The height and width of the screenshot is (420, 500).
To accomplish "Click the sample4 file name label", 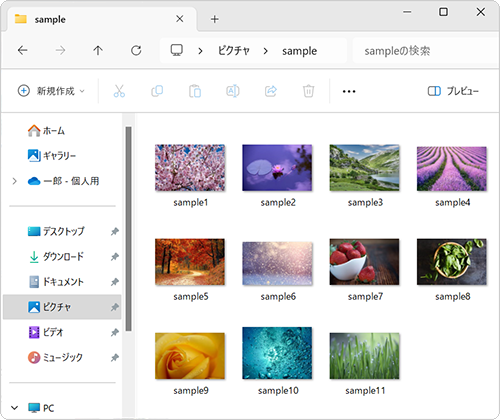I will [453, 202].
